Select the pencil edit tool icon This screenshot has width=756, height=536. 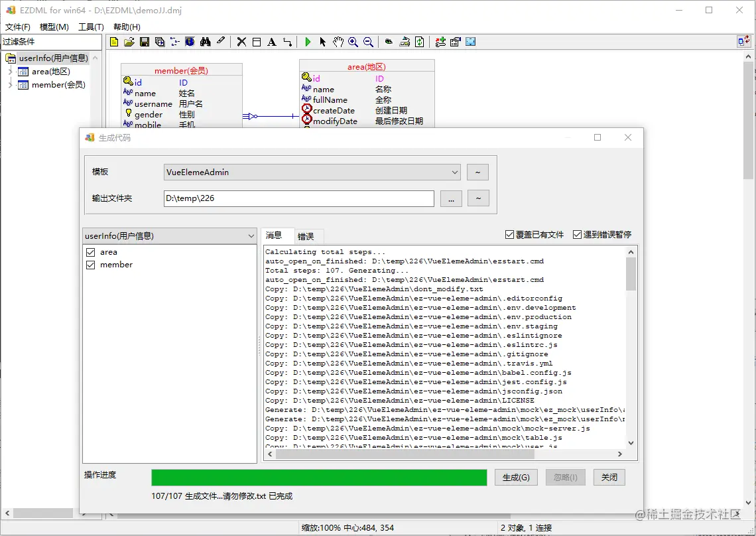(221, 42)
